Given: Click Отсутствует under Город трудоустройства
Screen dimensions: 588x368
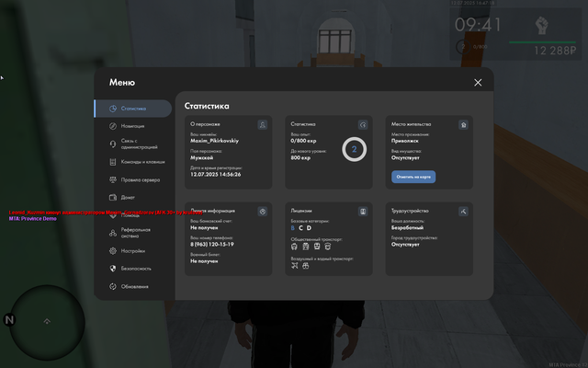Looking at the screenshot, I should tap(405, 245).
